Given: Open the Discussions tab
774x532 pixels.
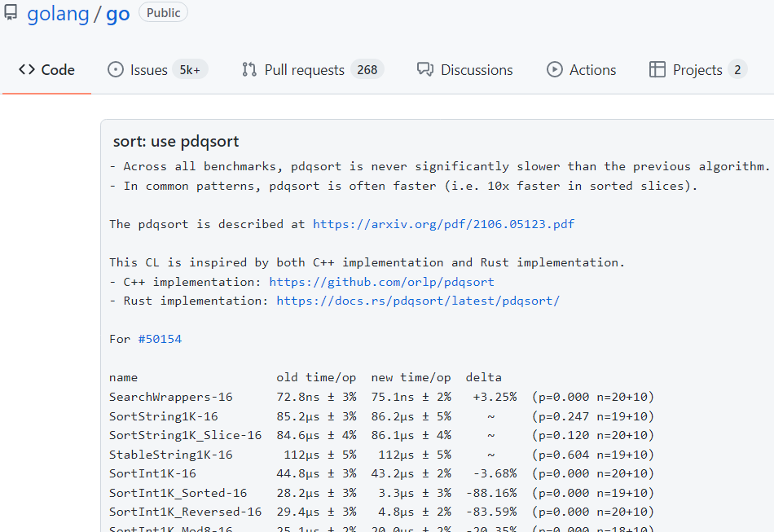Looking at the screenshot, I should pos(477,70).
